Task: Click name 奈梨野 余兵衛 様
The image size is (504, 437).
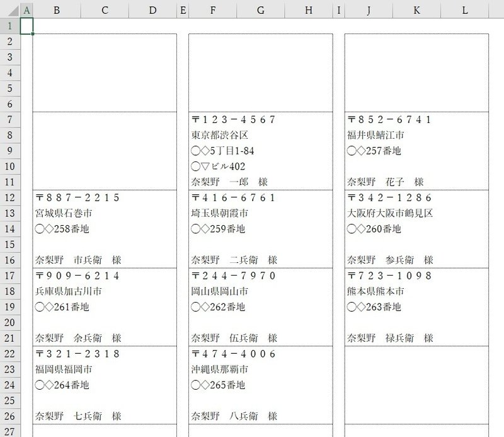Action: (x=78, y=338)
